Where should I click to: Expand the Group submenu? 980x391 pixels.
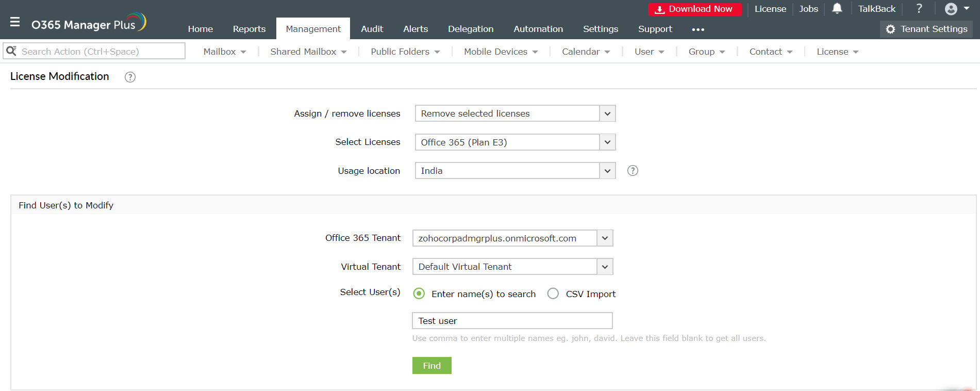coord(707,52)
